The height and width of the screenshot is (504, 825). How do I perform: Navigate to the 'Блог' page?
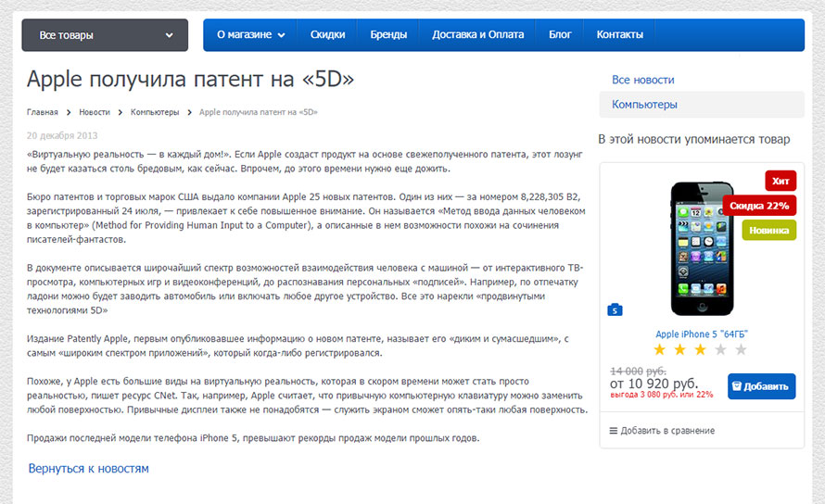pos(560,34)
